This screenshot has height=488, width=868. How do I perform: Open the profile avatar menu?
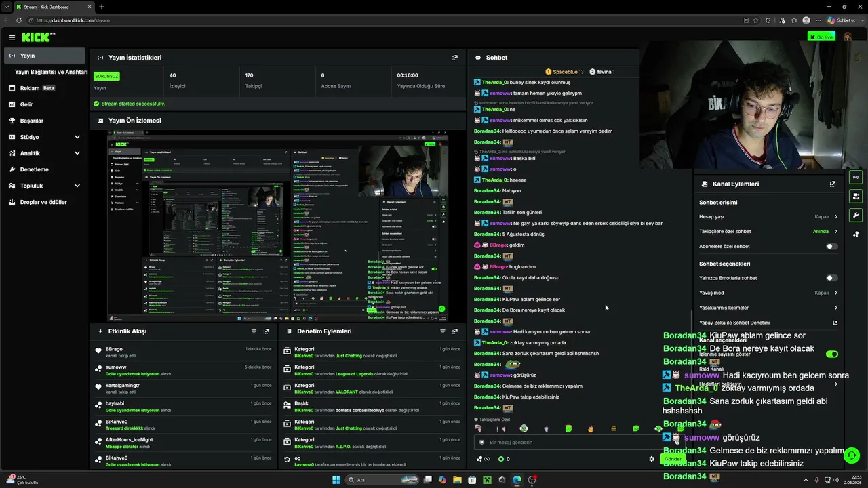pyautogui.click(x=848, y=37)
